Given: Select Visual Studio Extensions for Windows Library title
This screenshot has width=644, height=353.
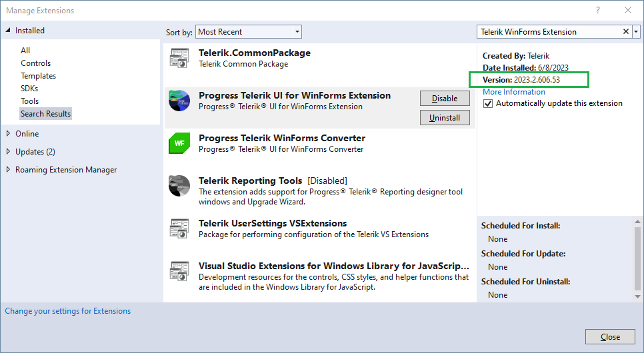Looking at the screenshot, I should pos(334,266).
